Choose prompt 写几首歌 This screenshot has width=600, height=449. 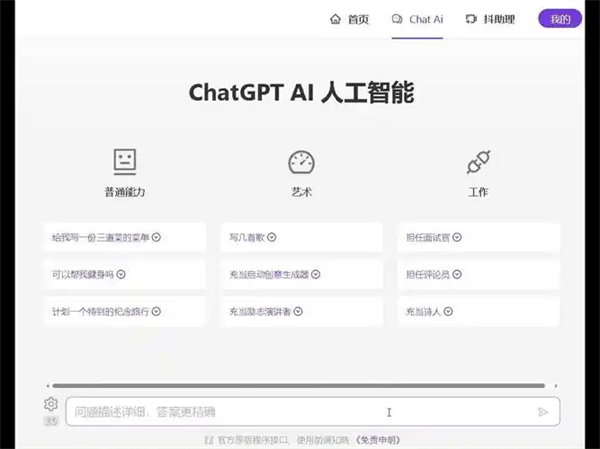[x=302, y=237]
